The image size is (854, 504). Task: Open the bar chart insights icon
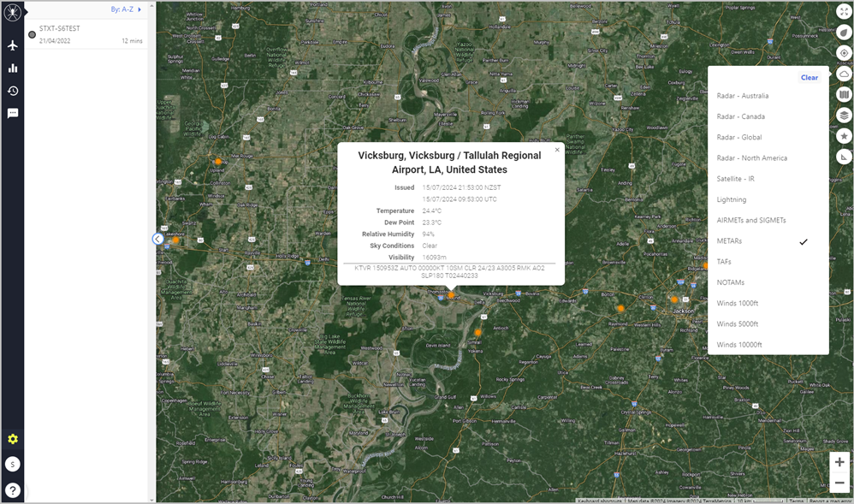point(13,68)
